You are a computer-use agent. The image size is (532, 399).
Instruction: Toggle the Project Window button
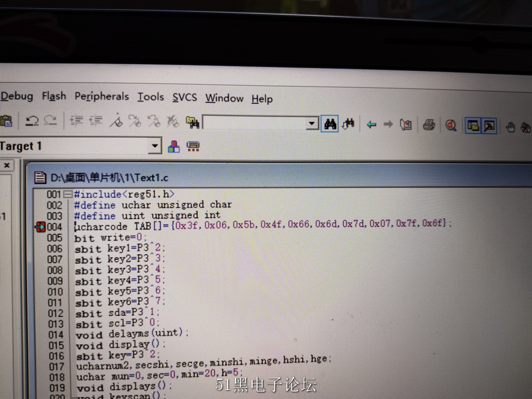click(473, 126)
